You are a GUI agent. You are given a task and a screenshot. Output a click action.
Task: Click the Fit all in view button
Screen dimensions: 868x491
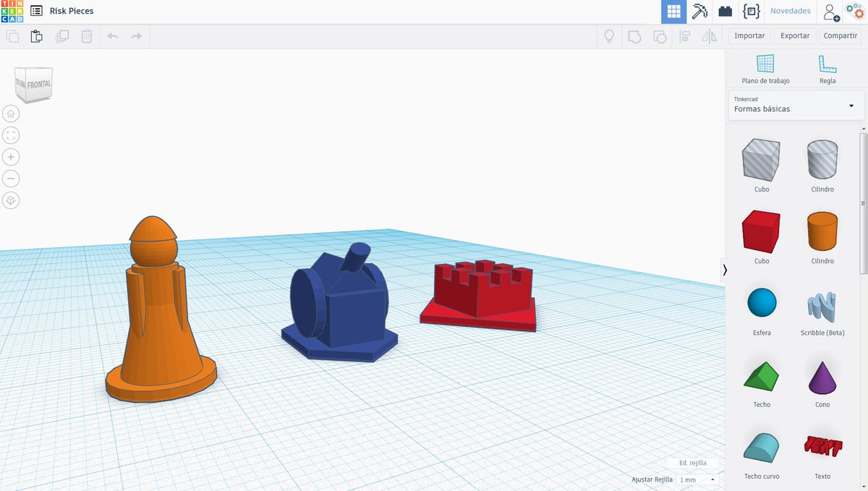[11, 135]
